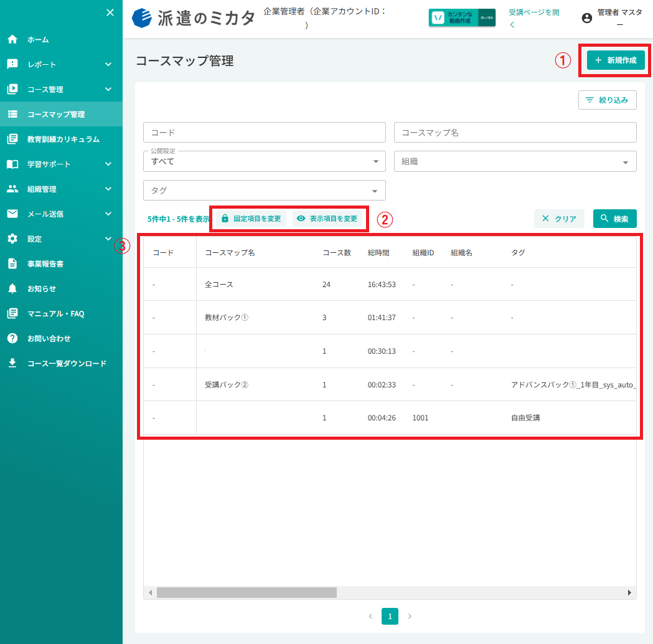Viewport: 653px width, 644px height.
Task: Click the download icon for コース一覧ダウンロード
Action: 12,363
